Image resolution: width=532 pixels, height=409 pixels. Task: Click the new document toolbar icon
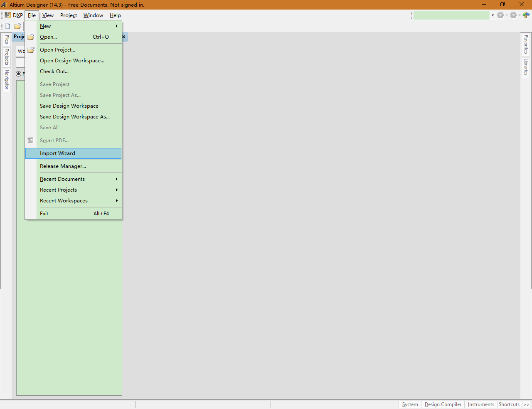(x=7, y=26)
